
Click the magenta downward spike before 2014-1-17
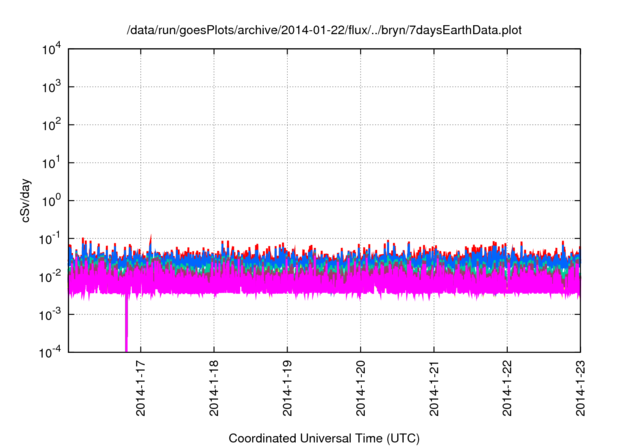pyautogui.click(x=126, y=322)
